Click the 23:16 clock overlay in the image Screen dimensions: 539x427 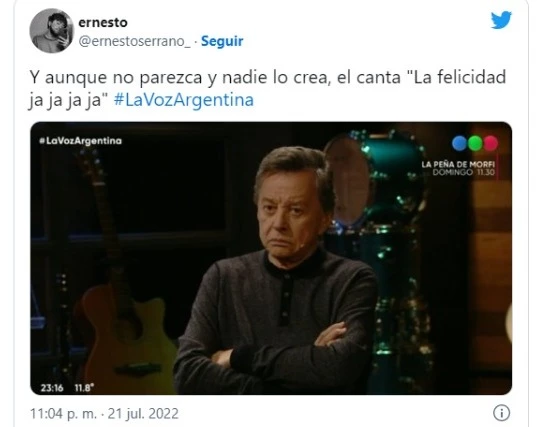pyautogui.click(x=52, y=388)
